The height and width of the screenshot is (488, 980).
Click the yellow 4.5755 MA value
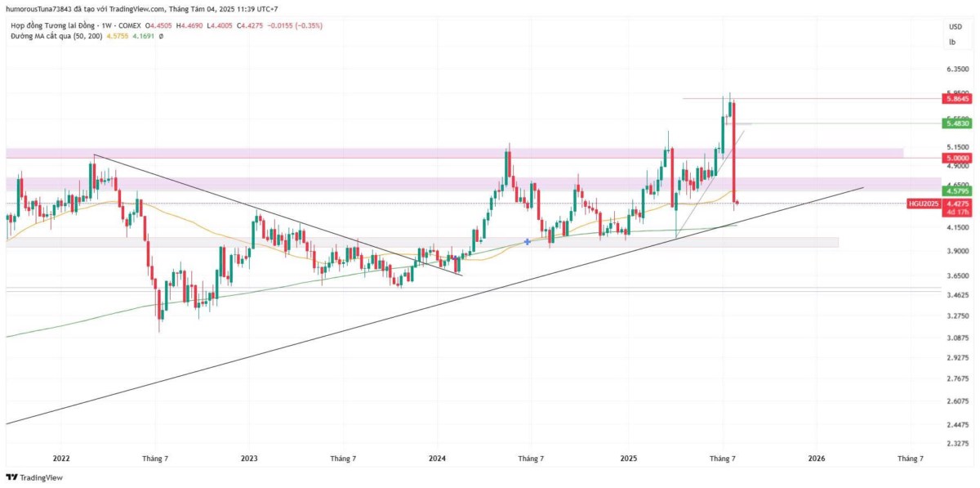click(118, 37)
